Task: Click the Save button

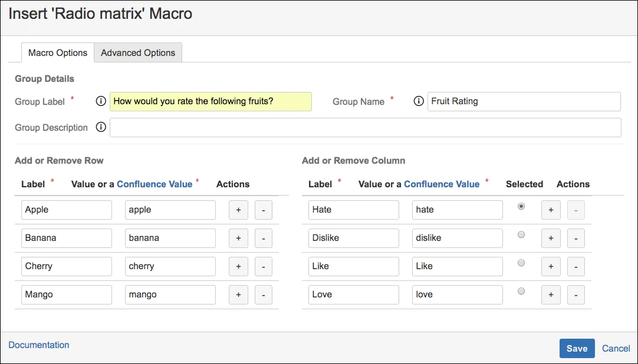Action: 577,349
